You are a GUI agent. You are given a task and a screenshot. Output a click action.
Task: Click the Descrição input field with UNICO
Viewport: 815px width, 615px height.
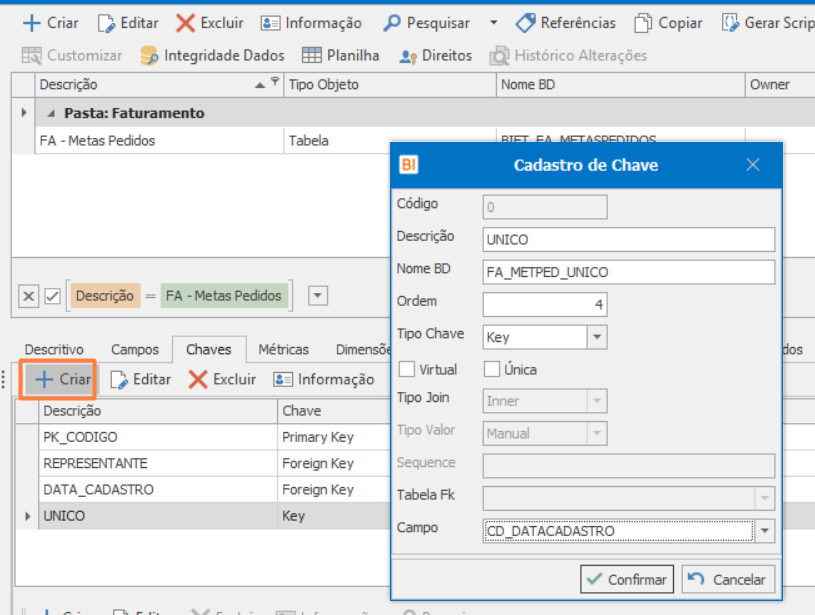point(628,240)
